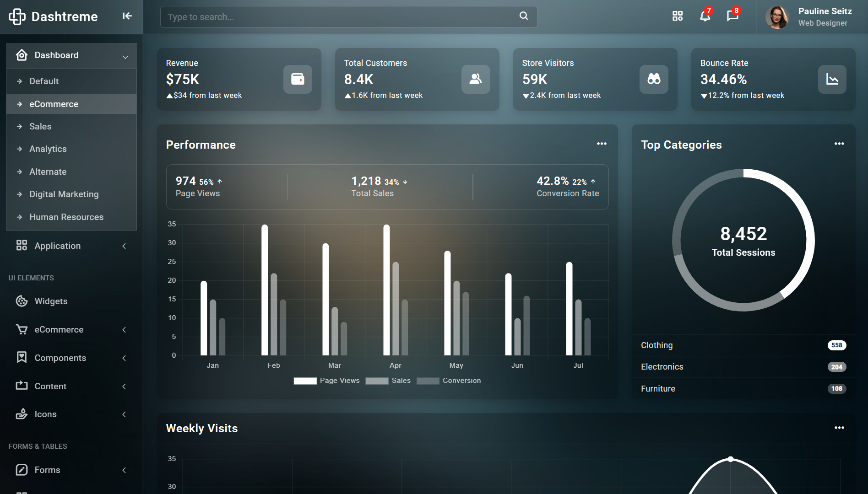Click the search magnifier icon
The width and height of the screenshot is (868, 494).
pyautogui.click(x=524, y=16)
